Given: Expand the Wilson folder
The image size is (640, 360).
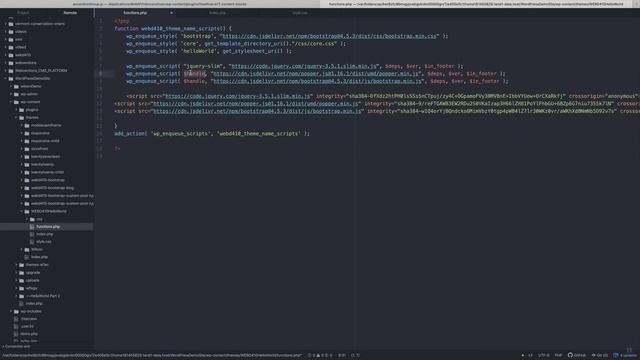Looking at the screenshot, I should pos(22,249).
